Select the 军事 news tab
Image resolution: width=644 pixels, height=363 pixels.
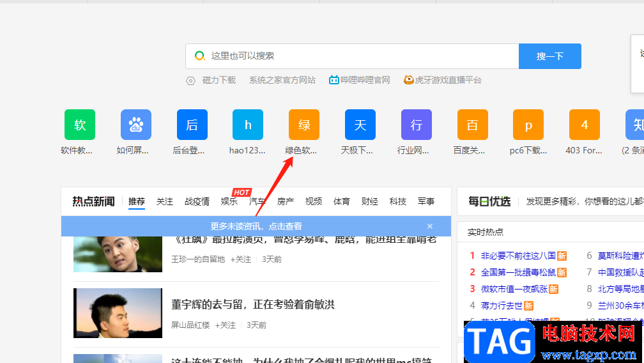click(x=426, y=201)
